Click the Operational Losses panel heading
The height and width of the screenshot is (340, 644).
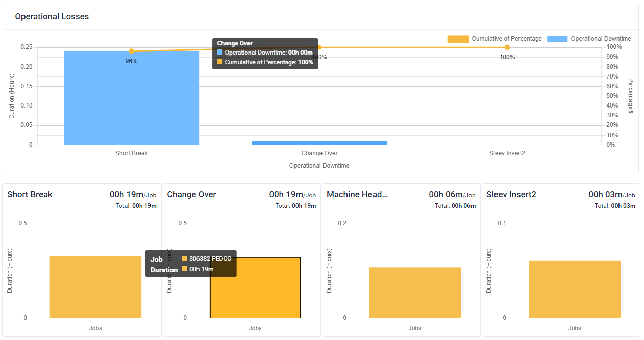[x=52, y=17]
